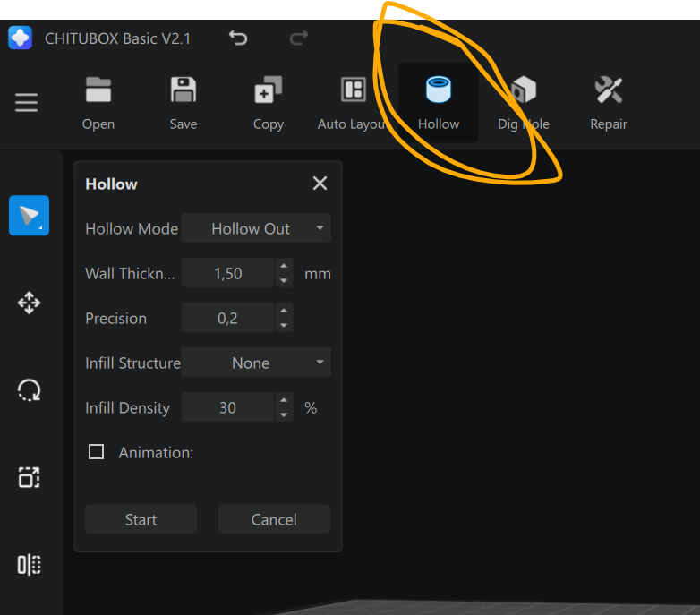Click the Infill Density value field
This screenshot has height=615, width=700.
click(x=227, y=407)
